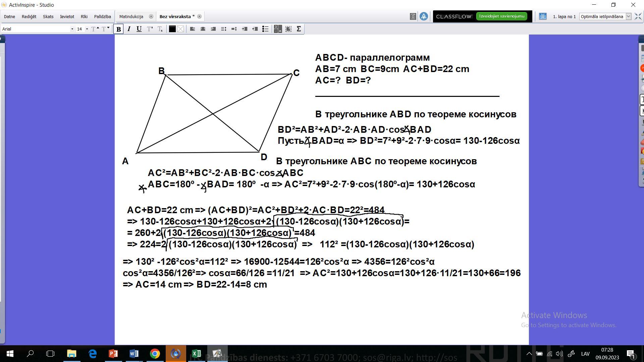Click the blue rocket launch icon
This screenshot has height=362, width=644.
tap(424, 16)
